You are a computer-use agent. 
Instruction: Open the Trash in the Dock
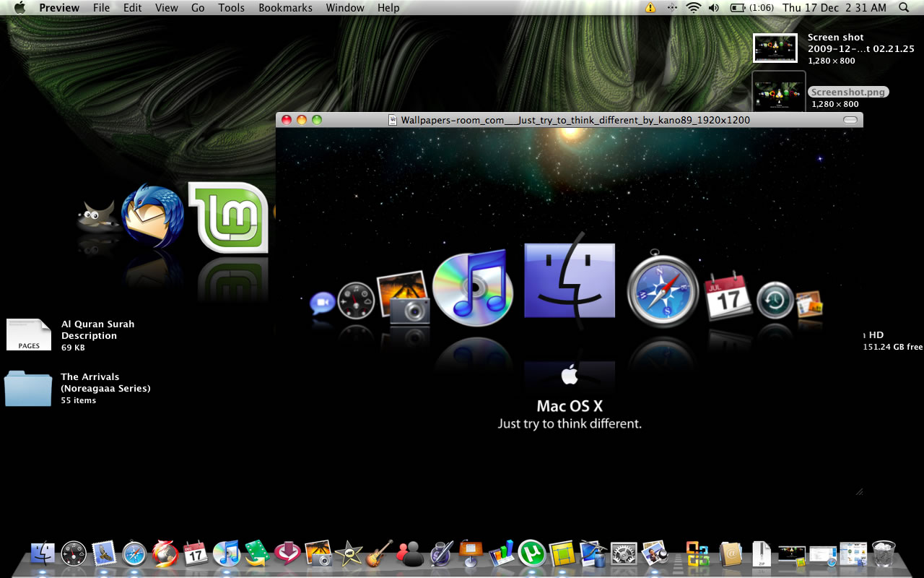(x=884, y=553)
